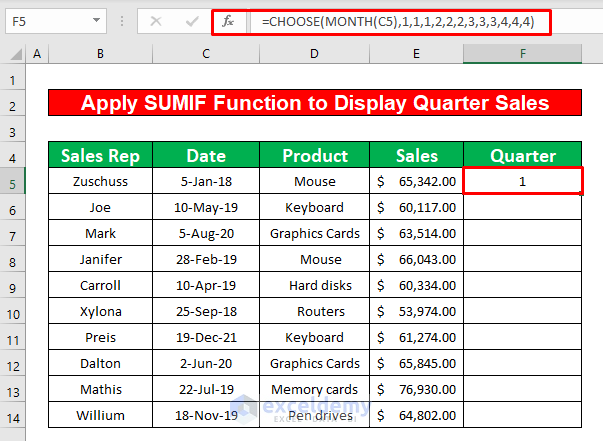Viewport: 603px width, 441px height.
Task: Open the Name Box dropdown arrow
Action: click(94, 20)
